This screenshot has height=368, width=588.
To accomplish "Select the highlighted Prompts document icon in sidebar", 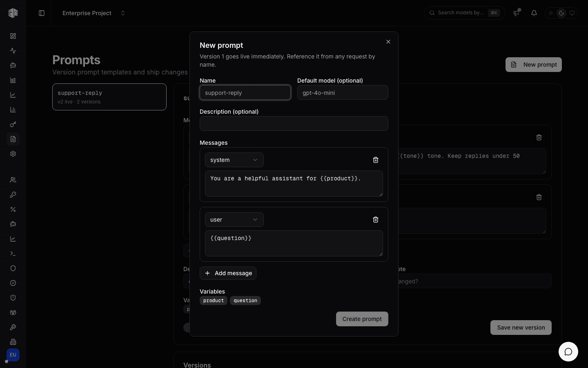I will [x=13, y=139].
